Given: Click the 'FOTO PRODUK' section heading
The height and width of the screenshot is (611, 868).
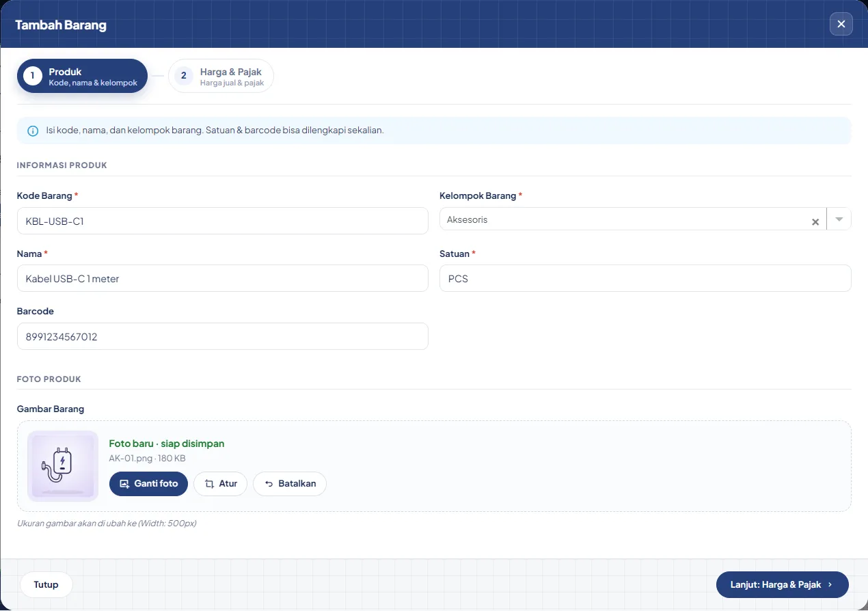Looking at the screenshot, I should [x=49, y=379].
